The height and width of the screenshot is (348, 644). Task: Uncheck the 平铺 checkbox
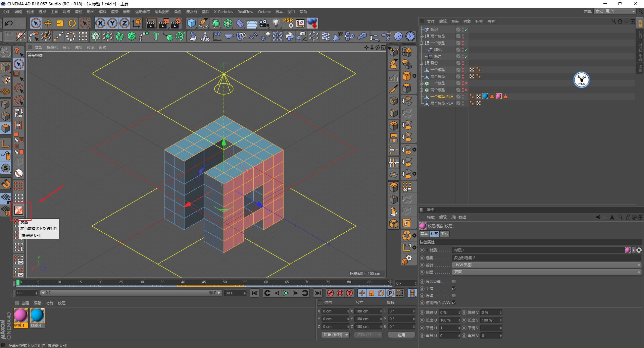tap(454, 289)
